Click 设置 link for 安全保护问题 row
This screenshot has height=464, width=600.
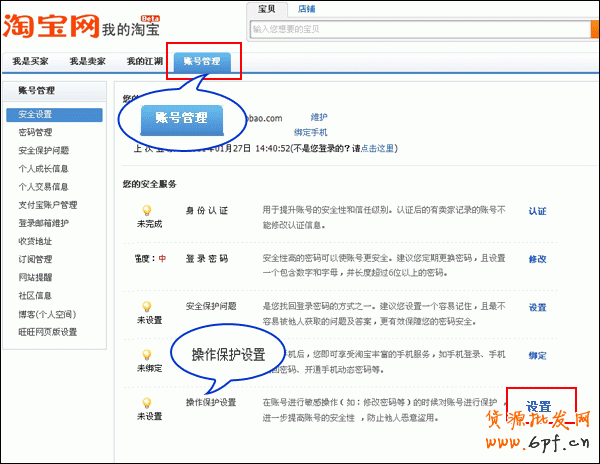537,308
